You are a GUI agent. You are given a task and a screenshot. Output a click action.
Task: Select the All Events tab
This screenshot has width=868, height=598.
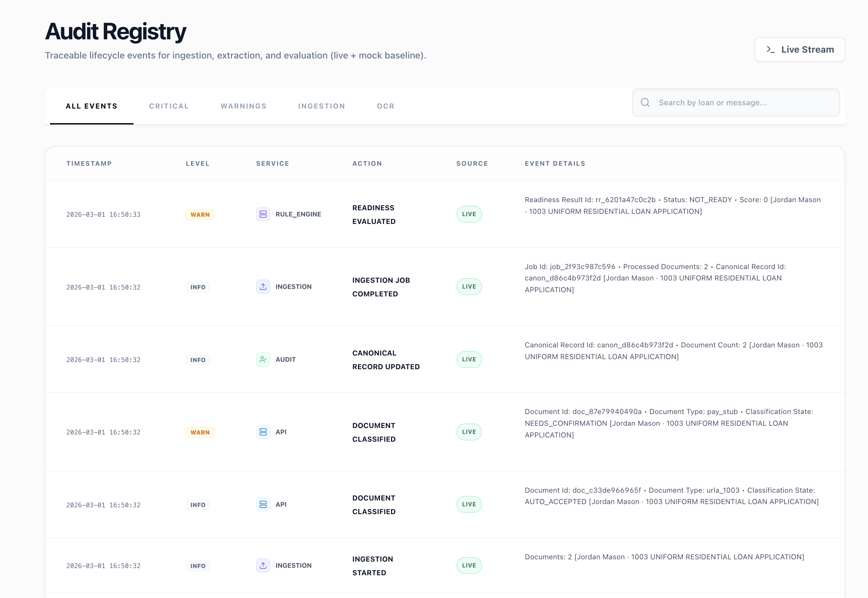pyautogui.click(x=92, y=106)
